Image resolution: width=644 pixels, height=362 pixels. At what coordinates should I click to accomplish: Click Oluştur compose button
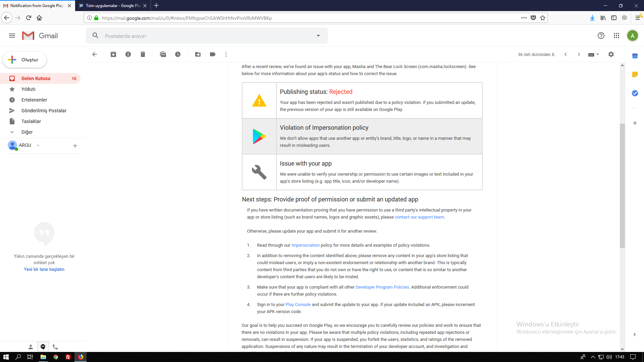25,60
